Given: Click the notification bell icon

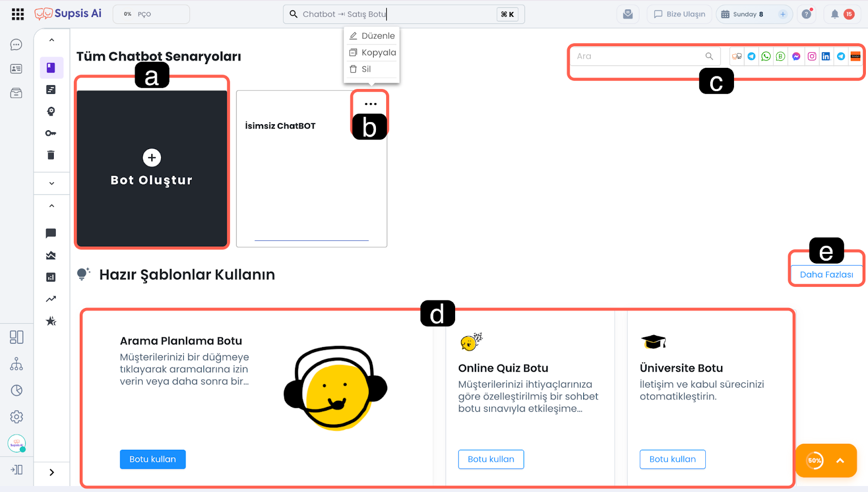Looking at the screenshot, I should [x=835, y=14].
